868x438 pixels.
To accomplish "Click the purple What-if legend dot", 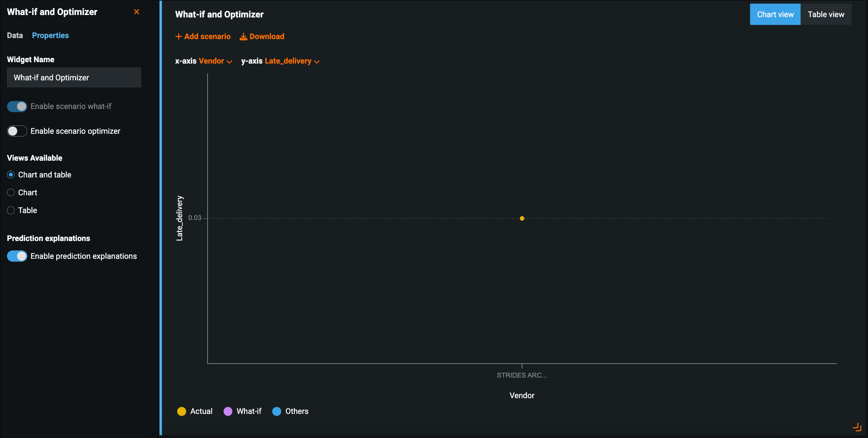I will click(x=228, y=411).
